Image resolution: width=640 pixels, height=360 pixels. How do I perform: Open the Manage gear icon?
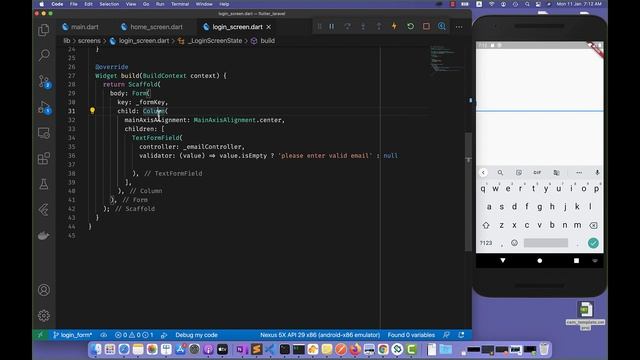[x=44, y=316]
